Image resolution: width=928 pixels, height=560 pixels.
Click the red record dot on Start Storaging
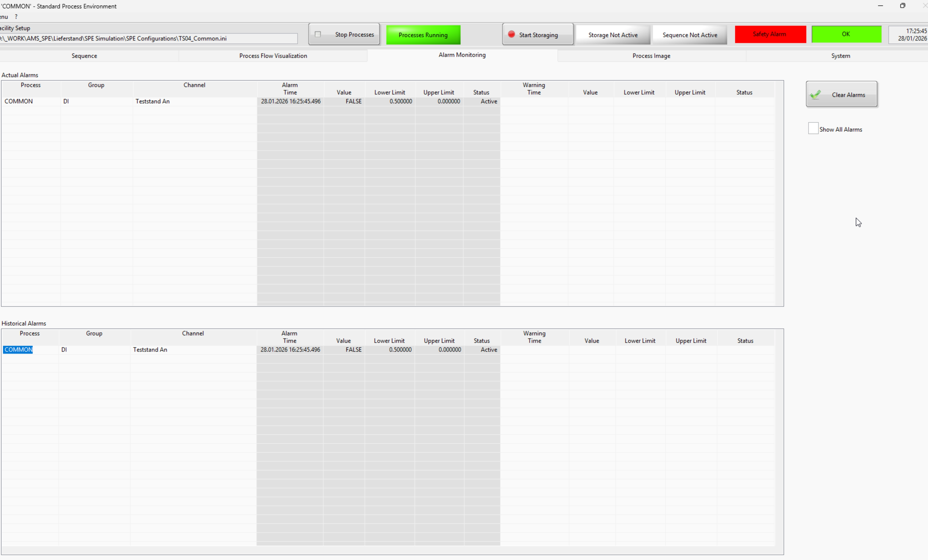511,34
